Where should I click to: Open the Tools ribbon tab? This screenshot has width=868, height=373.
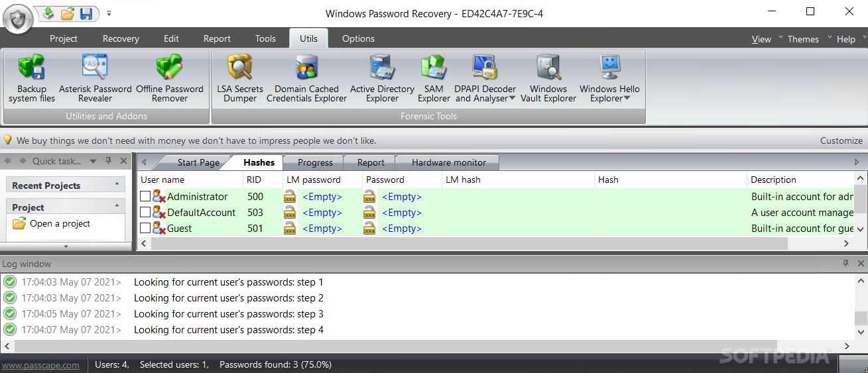(x=265, y=38)
